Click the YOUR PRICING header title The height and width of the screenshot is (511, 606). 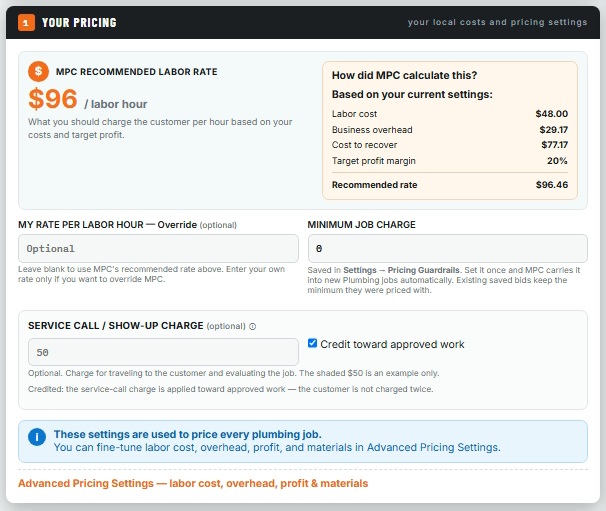click(x=79, y=23)
